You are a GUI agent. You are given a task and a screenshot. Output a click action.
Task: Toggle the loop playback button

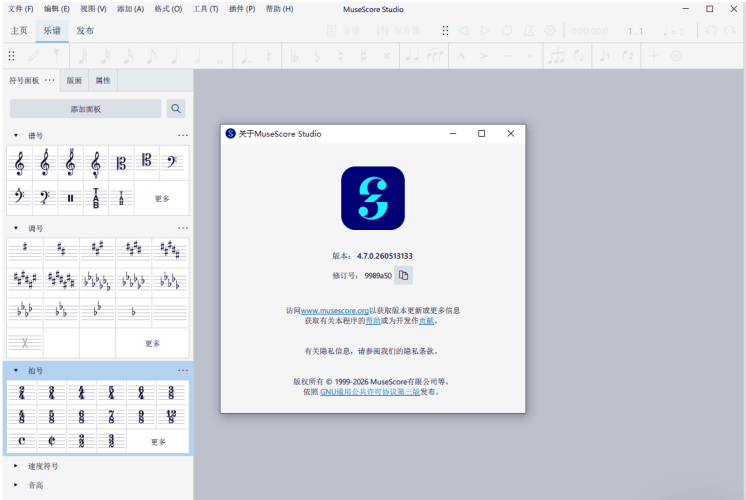[507, 31]
